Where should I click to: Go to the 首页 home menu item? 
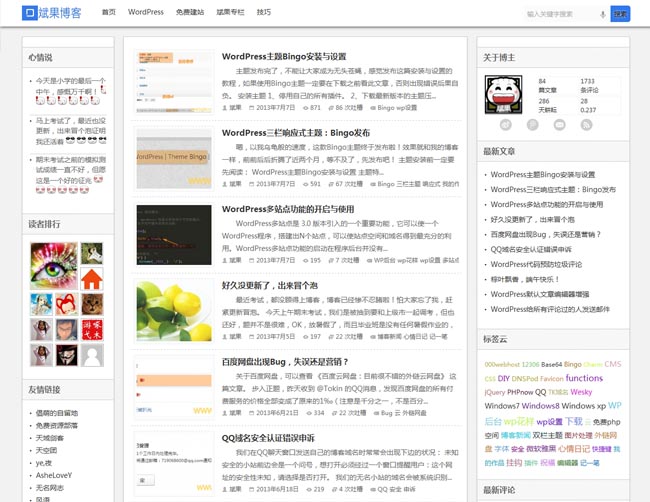click(109, 12)
